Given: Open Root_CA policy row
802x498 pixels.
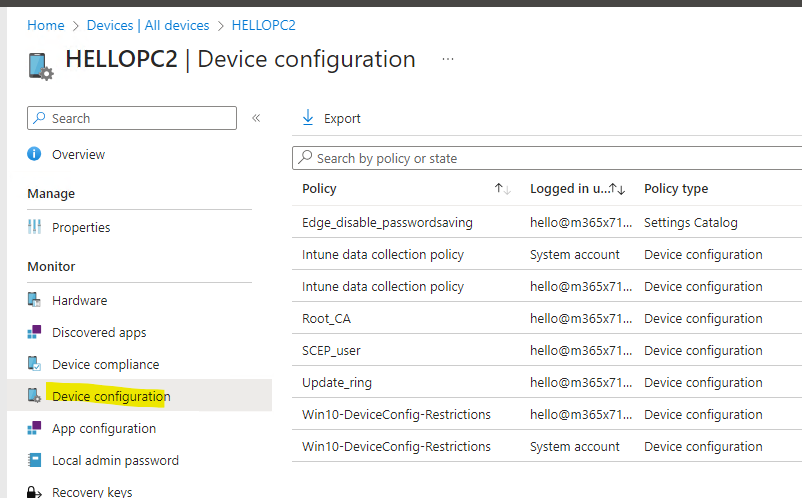Looking at the screenshot, I should 326,319.
